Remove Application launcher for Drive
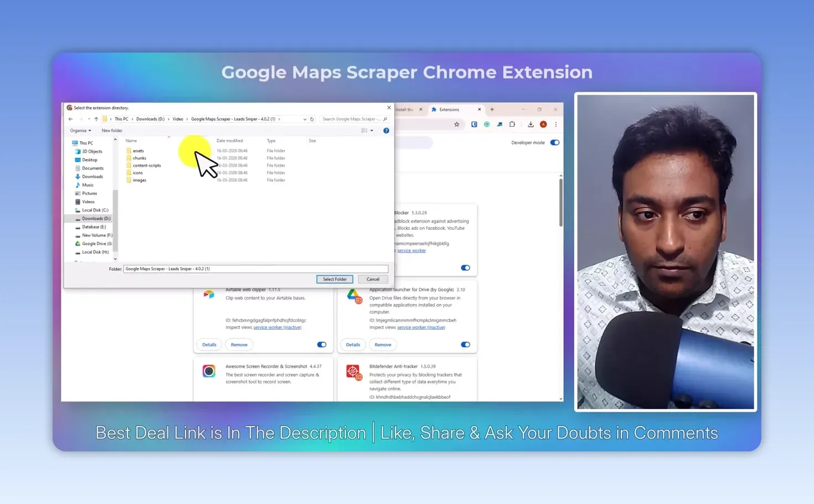This screenshot has height=504, width=814. [383, 344]
